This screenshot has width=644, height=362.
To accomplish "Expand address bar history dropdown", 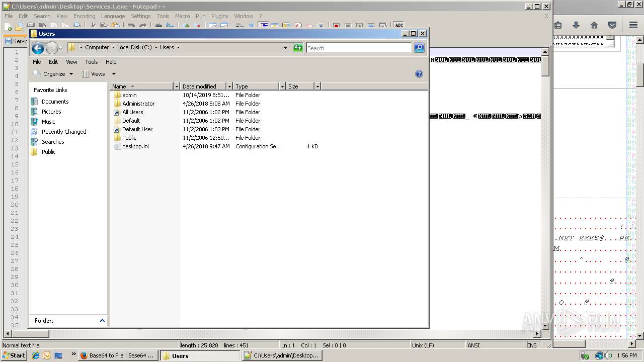I will [x=285, y=48].
